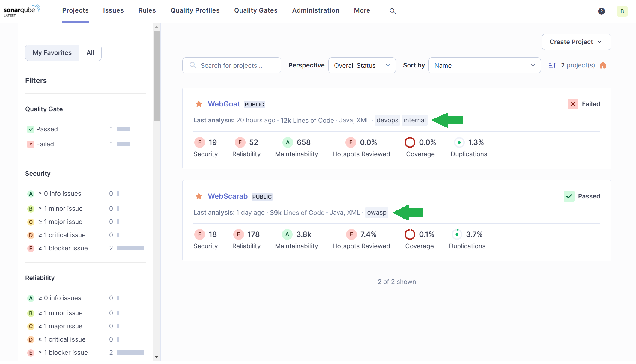Click WebGoat coverage ring indicator
Viewport: 636px width, 364px height.
pos(410,142)
